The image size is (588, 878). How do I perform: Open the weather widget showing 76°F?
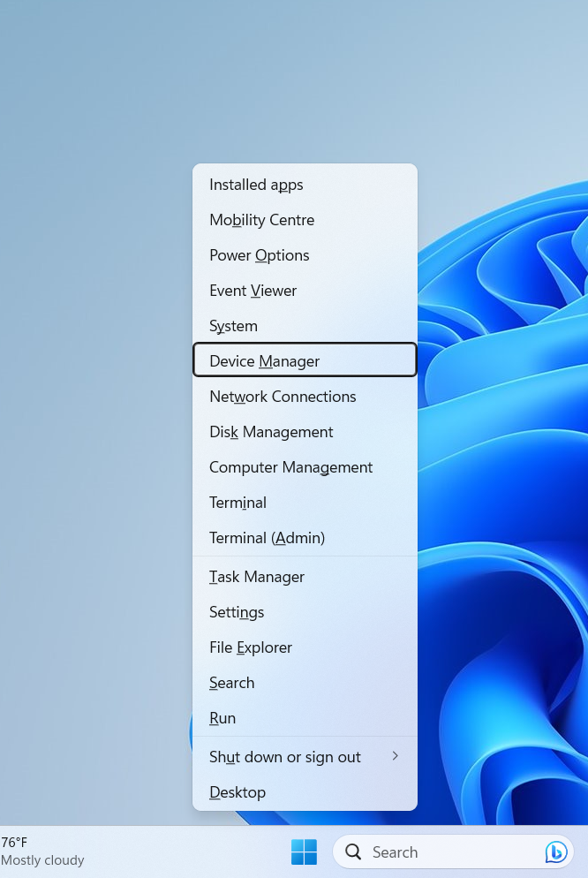pyautogui.click(x=42, y=852)
